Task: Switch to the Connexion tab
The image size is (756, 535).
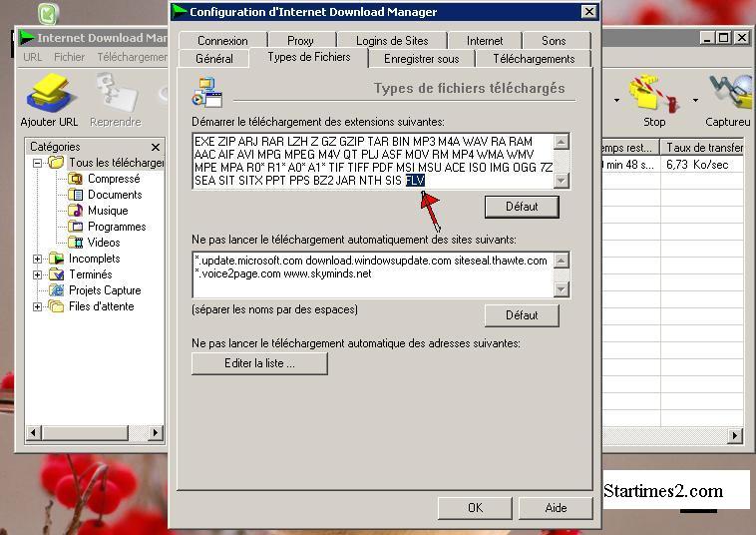Action: point(222,41)
